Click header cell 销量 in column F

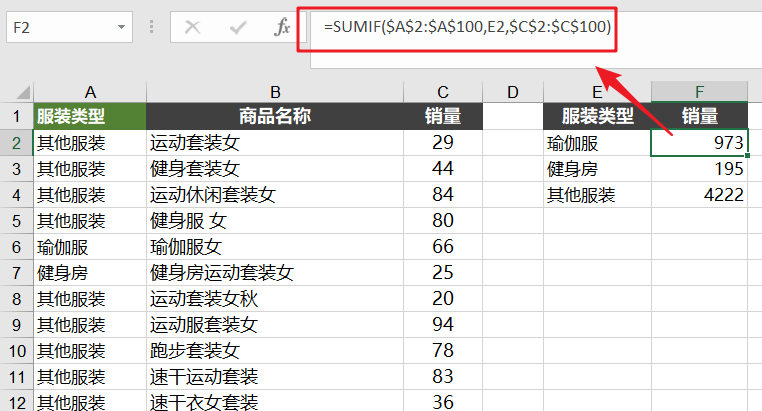tap(699, 116)
